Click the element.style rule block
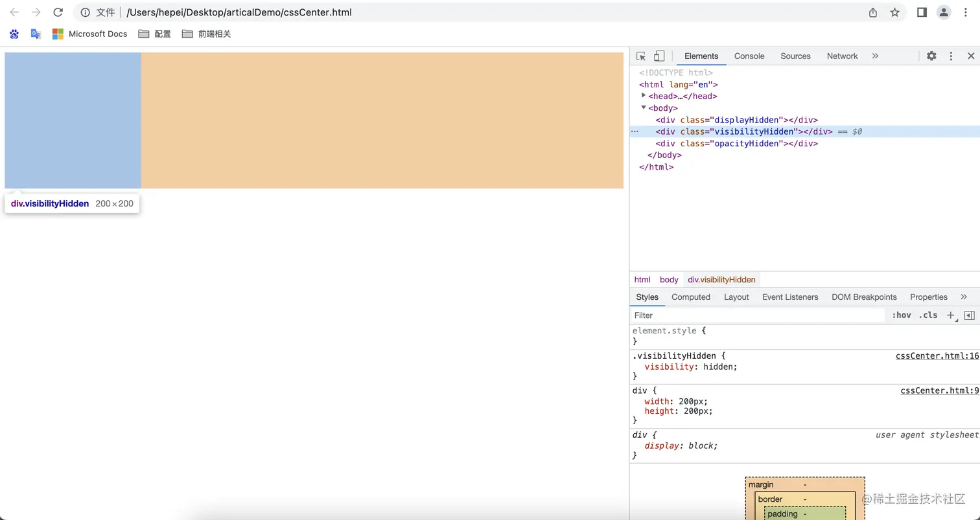Screen dimensions: 980x520 (x=804, y=336)
